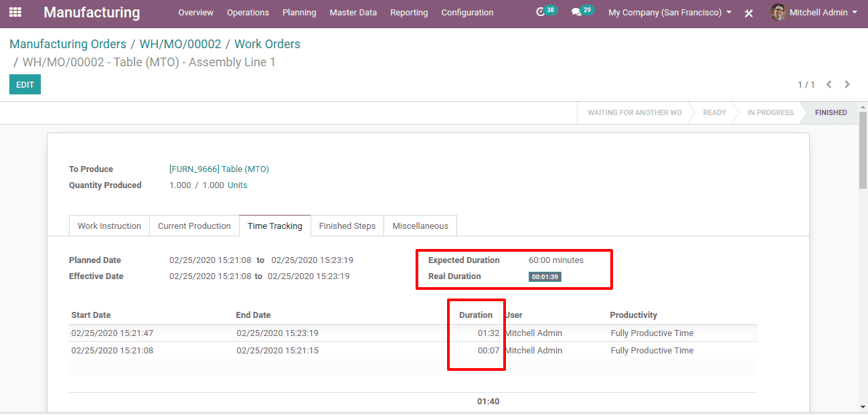Image resolution: width=868 pixels, height=415 pixels.
Task: Click the Manufacturing app title
Action: click(x=92, y=13)
